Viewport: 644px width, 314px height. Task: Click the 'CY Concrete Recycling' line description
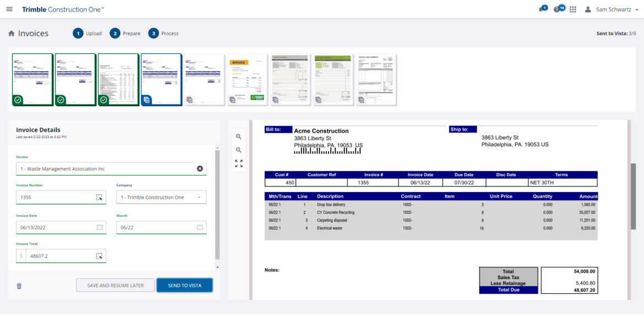336,213
